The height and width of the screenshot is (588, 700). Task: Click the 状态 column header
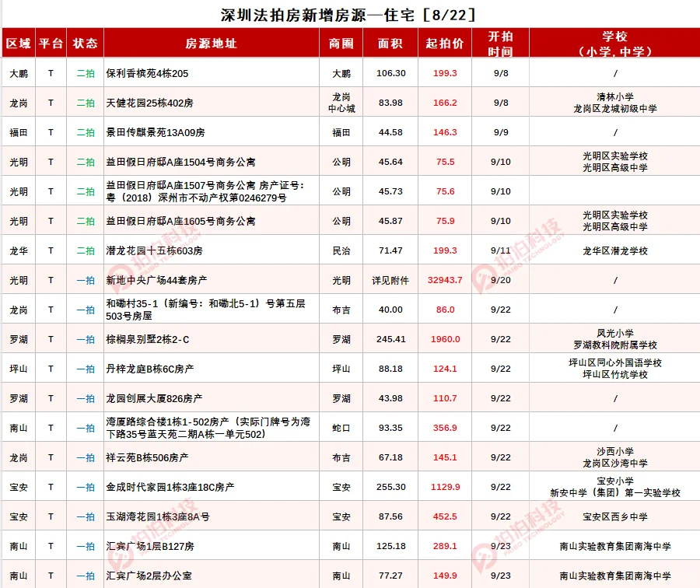[x=86, y=44]
